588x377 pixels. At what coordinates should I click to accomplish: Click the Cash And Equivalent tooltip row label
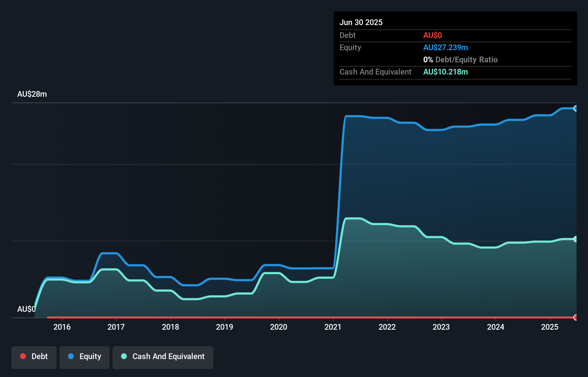pos(375,72)
